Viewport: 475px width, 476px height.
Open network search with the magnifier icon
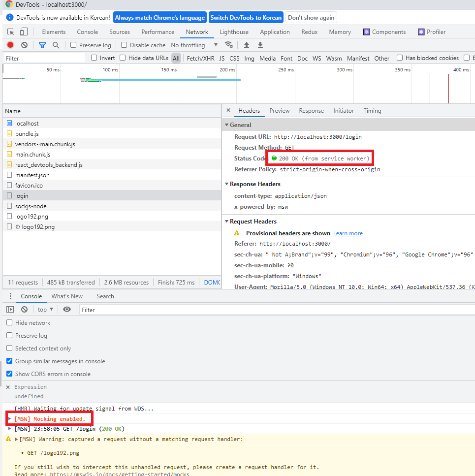(x=56, y=45)
